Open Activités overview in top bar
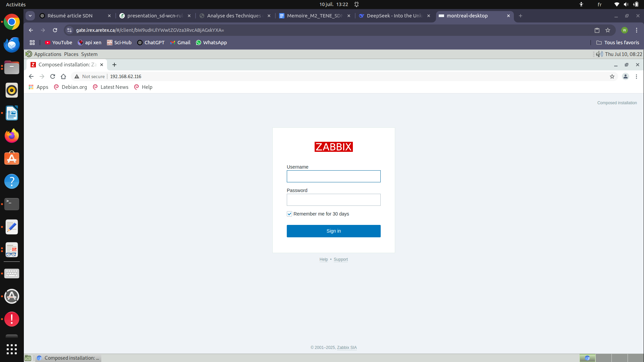Image resolution: width=644 pixels, height=362 pixels. (16, 4)
